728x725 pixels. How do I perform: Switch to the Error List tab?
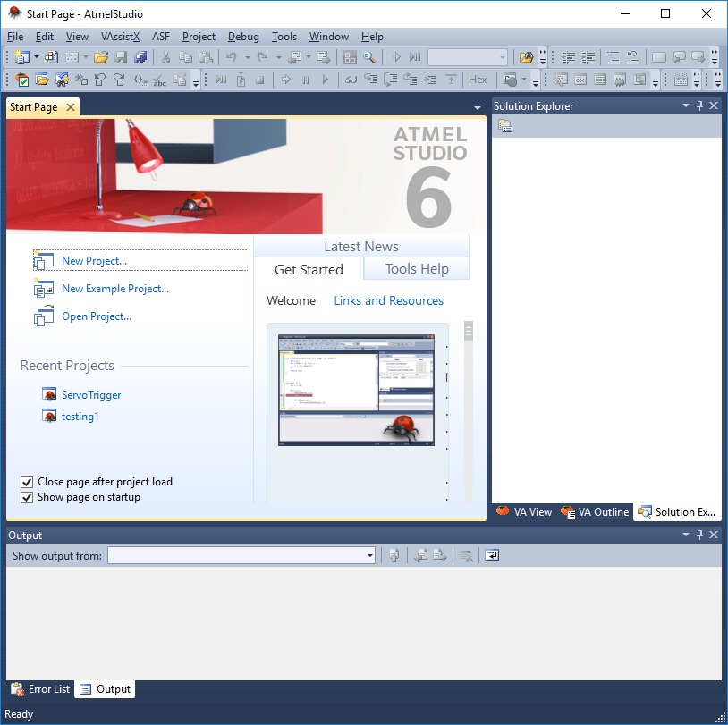coord(40,689)
